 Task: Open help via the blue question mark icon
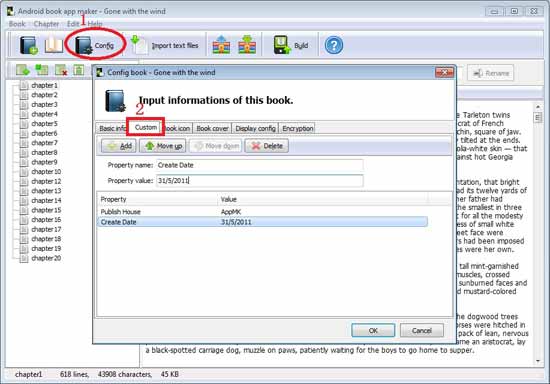(x=334, y=45)
